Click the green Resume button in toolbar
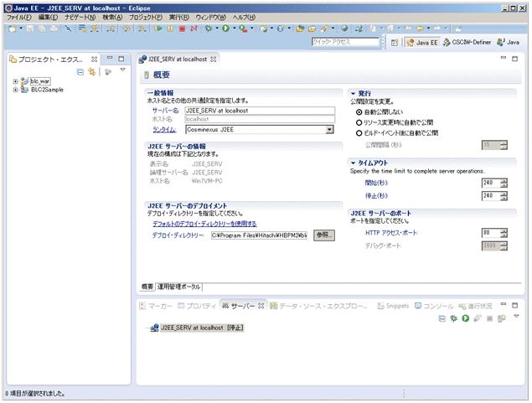The image size is (532, 403). [159, 28]
